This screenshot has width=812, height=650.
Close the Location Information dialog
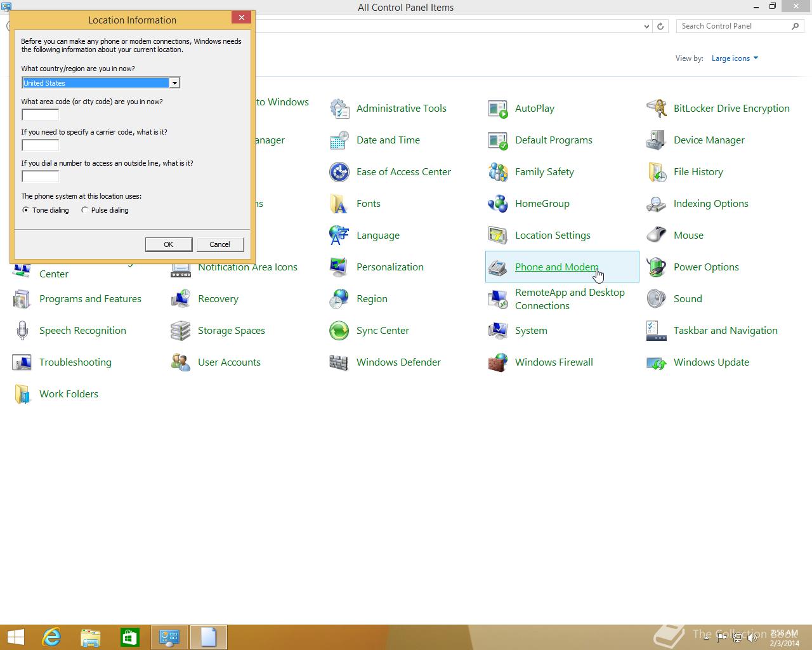[241, 18]
